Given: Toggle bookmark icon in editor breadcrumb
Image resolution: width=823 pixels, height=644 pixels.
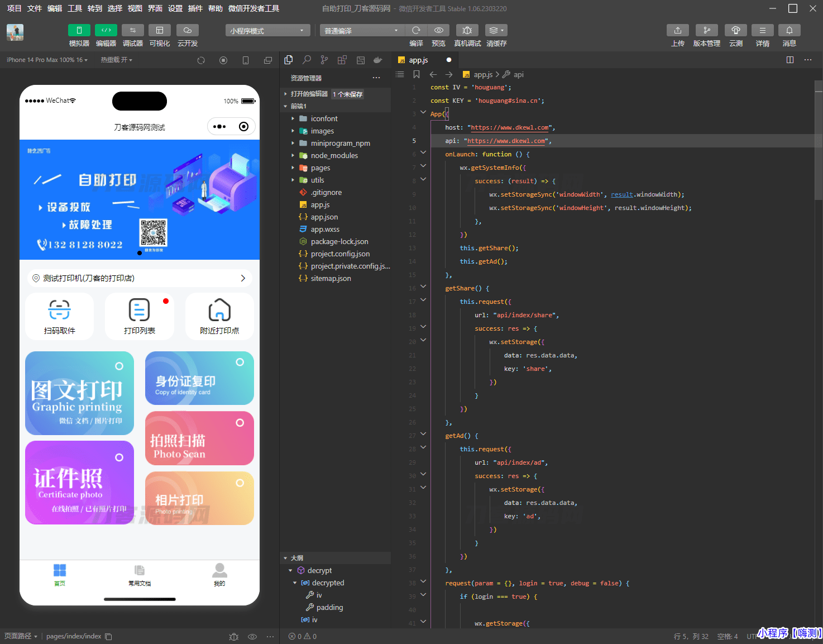Looking at the screenshot, I should point(417,74).
